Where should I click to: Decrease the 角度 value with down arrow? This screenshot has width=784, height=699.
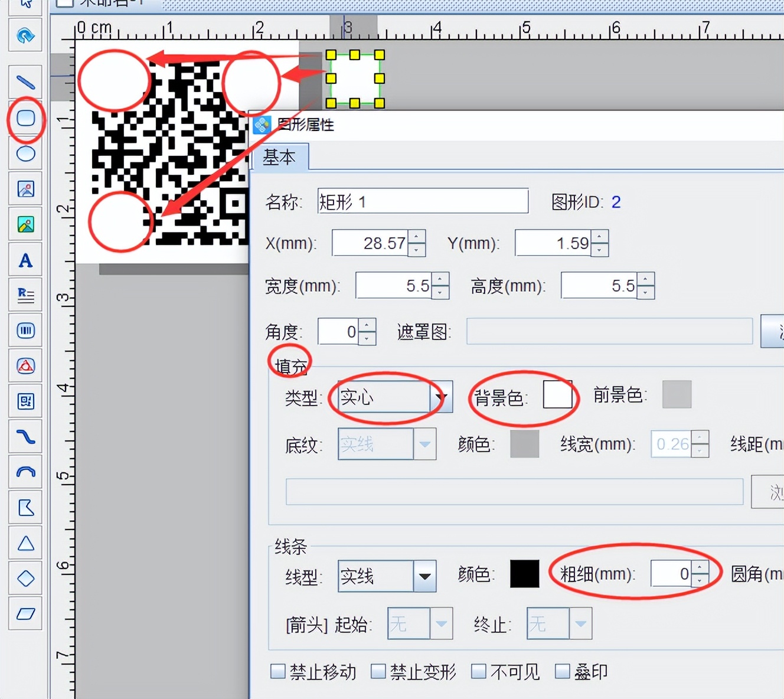click(x=367, y=338)
